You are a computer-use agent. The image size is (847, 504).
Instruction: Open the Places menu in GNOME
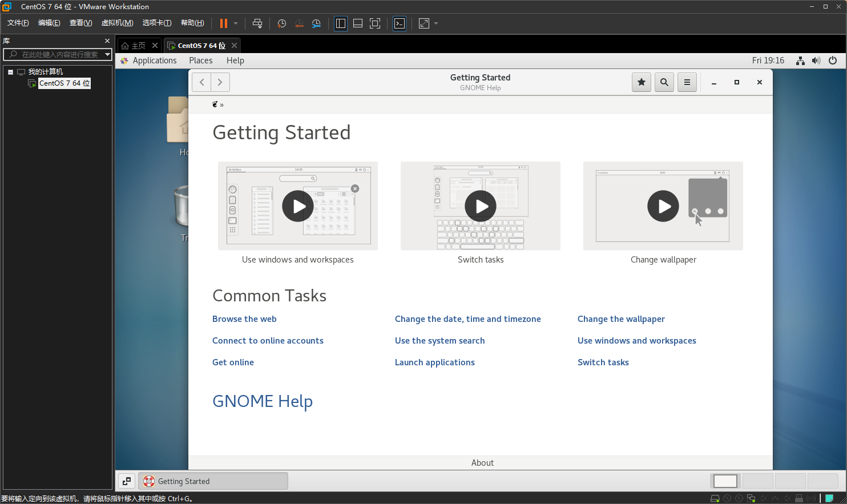pos(201,61)
